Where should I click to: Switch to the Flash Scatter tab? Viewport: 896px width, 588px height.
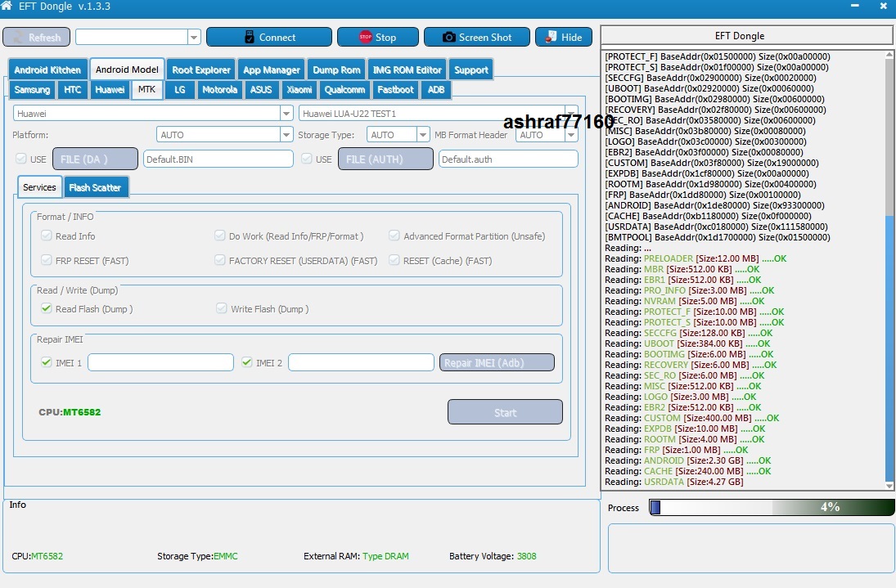pos(95,187)
